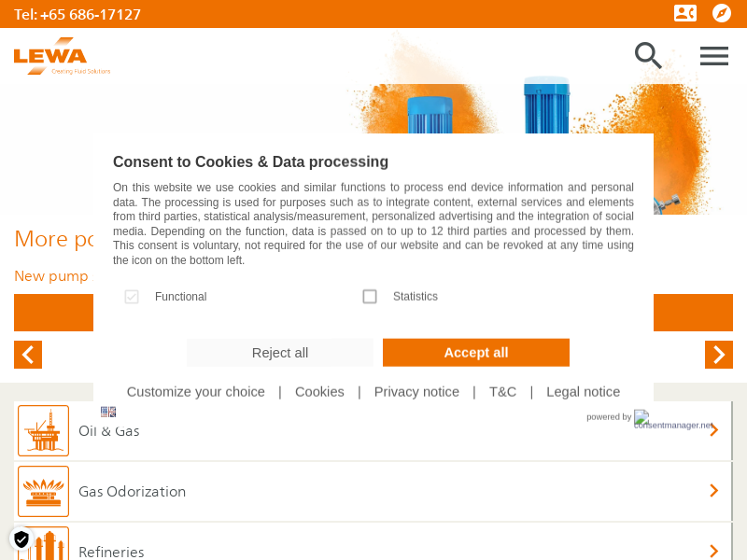Image resolution: width=747 pixels, height=560 pixels.
Task: Open the Legal notice link
Action: tap(583, 392)
